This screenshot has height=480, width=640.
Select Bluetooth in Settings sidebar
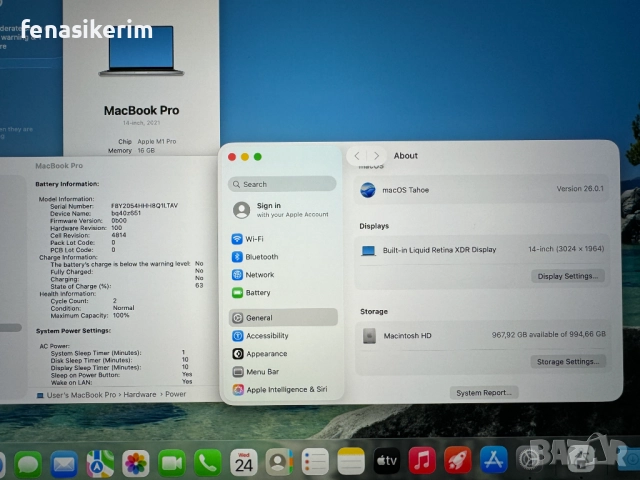283,257
